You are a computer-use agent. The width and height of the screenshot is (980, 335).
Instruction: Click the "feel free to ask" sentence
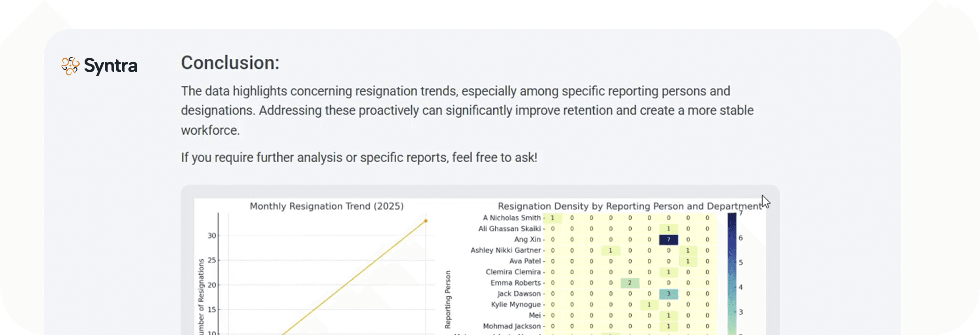(x=359, y=157)
